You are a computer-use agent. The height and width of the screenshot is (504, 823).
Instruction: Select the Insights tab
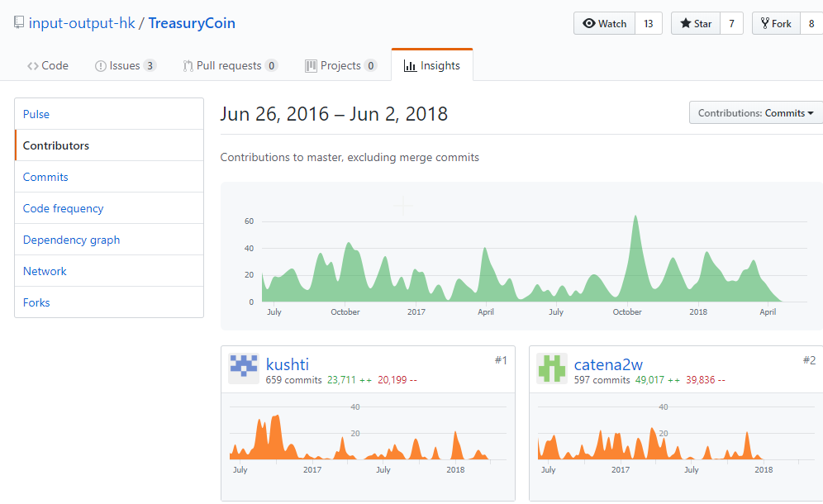[x=432, y=65]
